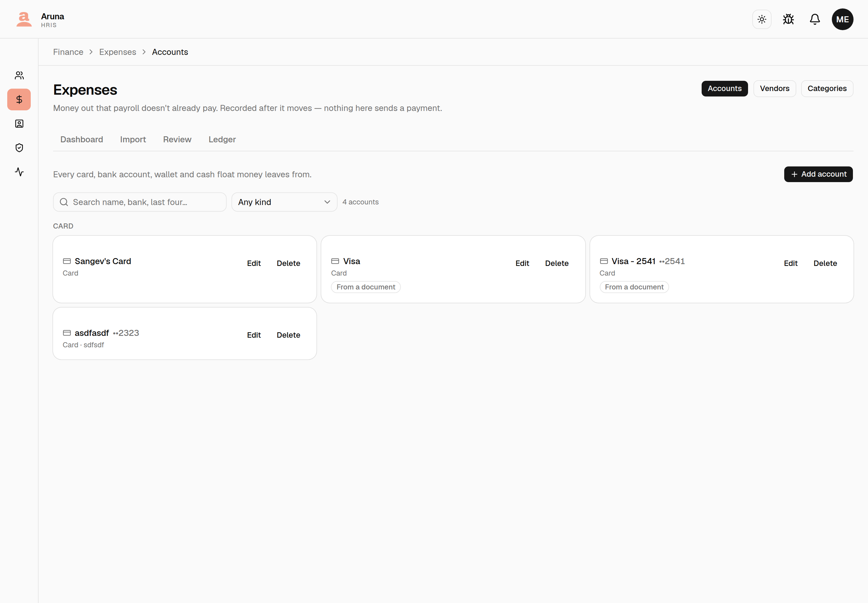Open the Ledger tab
The height and width of the screenshot is (603, 868).
click(222, 139)
